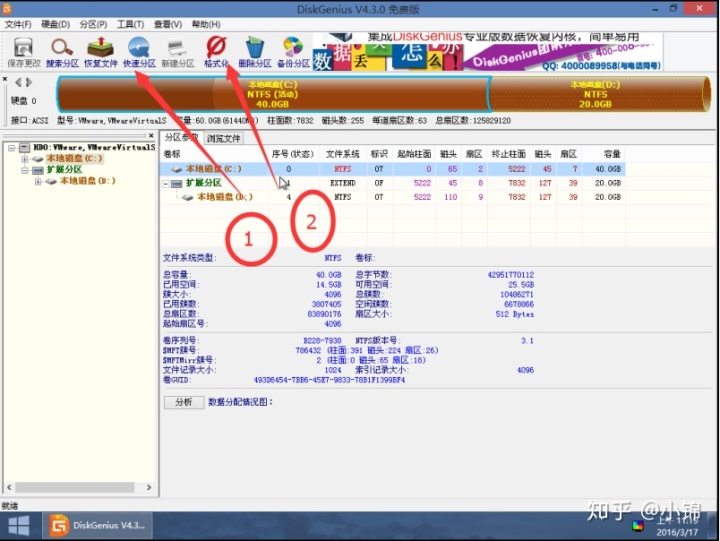Click 扩展分区 icon in the tree
The height and width of the screenshot is (541, 720).
tap(38, 170)
